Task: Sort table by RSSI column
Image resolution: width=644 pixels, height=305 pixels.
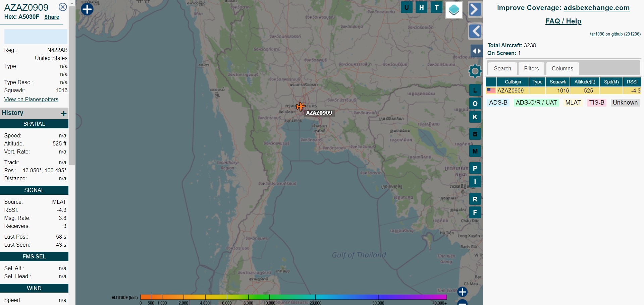Action: coord(632,82)
